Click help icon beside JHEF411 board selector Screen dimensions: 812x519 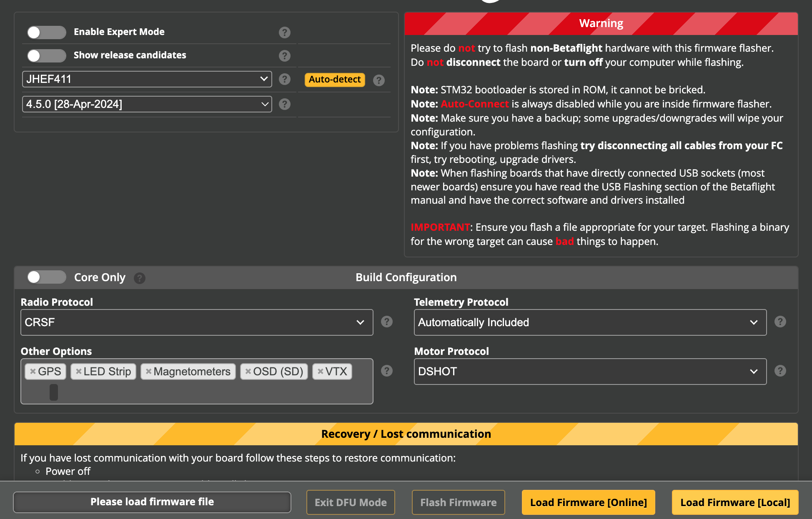click(x=284, y=79)
